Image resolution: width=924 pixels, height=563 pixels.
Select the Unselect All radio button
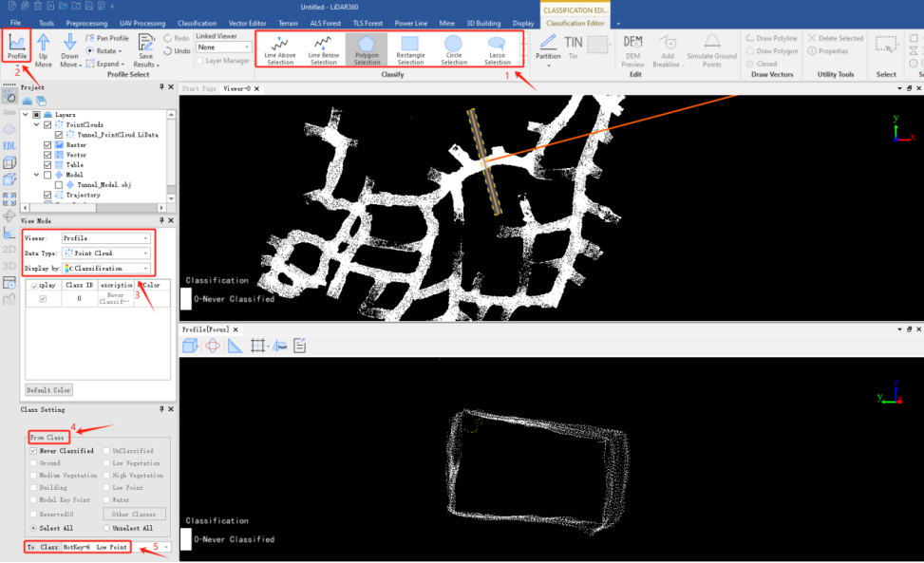(x=106, y=528)
